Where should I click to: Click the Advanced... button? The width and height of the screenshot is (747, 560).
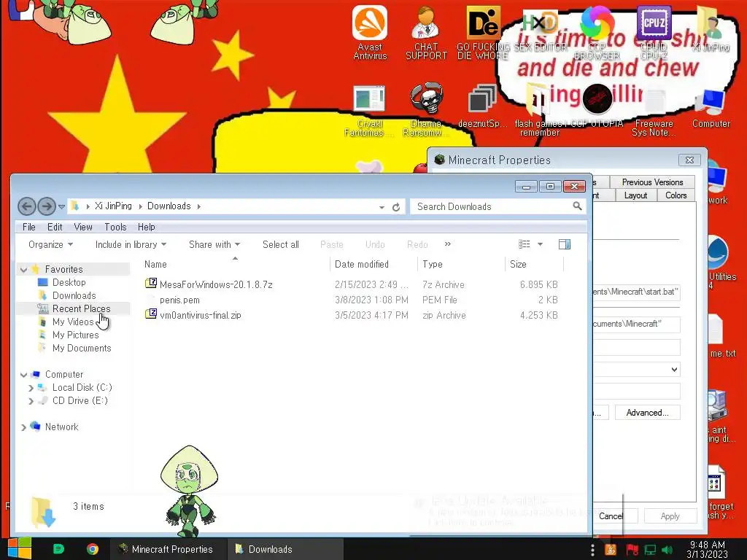pos(647,413)
